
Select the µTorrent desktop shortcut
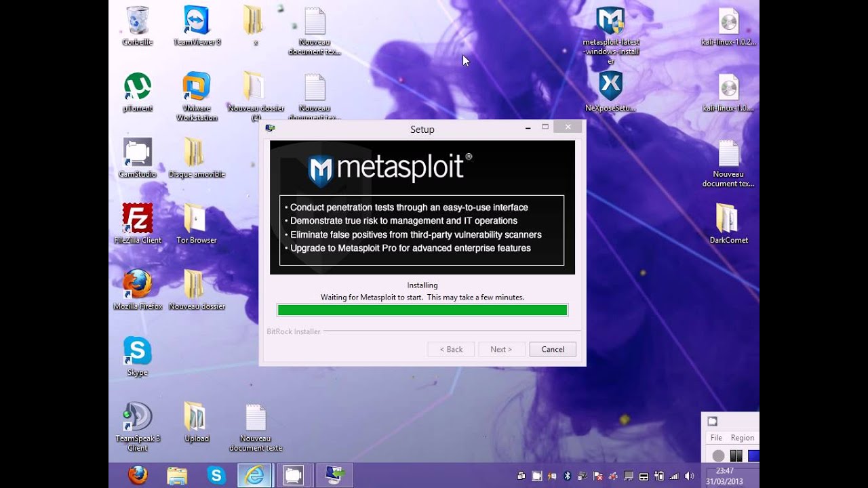(138, 92)
